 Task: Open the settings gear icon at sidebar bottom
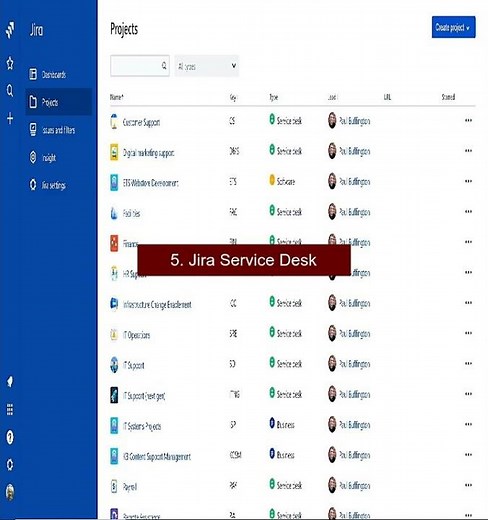[x=10, y=464]
